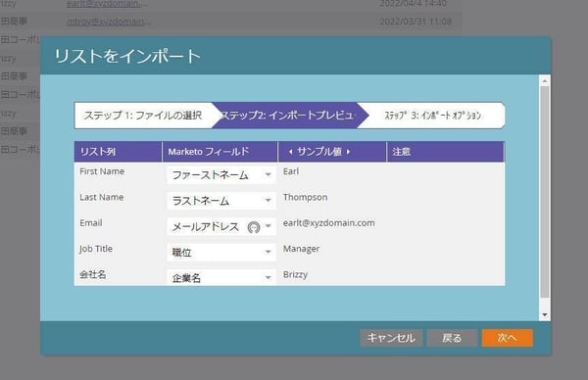Click the Marketo フィールド column header
This screenshot has height=380, width=588.
tap(220, 152)
